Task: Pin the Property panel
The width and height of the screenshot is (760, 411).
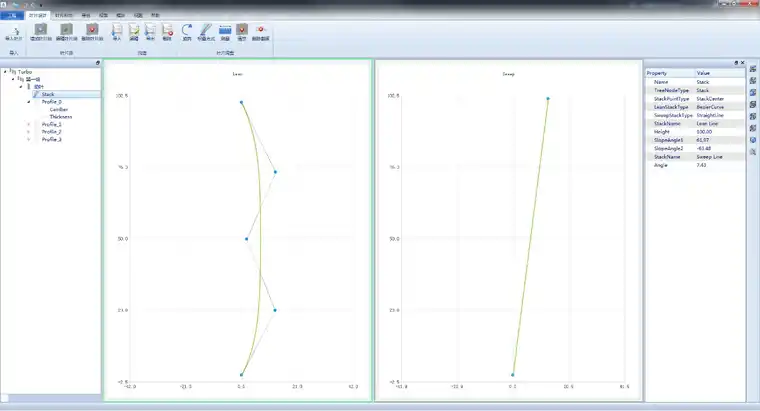Action: click(x=736, y=63)
